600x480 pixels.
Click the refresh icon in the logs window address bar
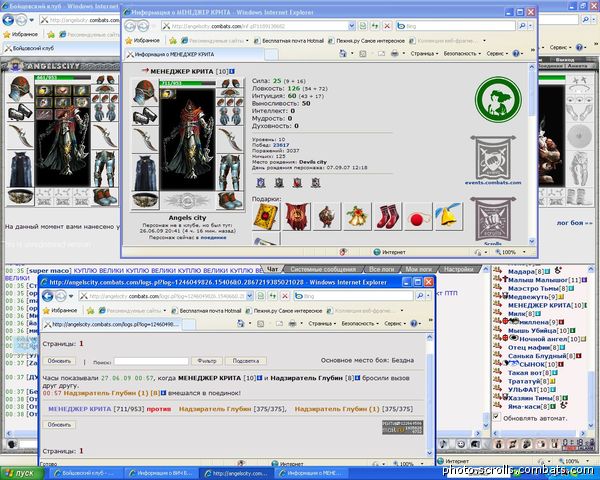[x=272, y=296]
